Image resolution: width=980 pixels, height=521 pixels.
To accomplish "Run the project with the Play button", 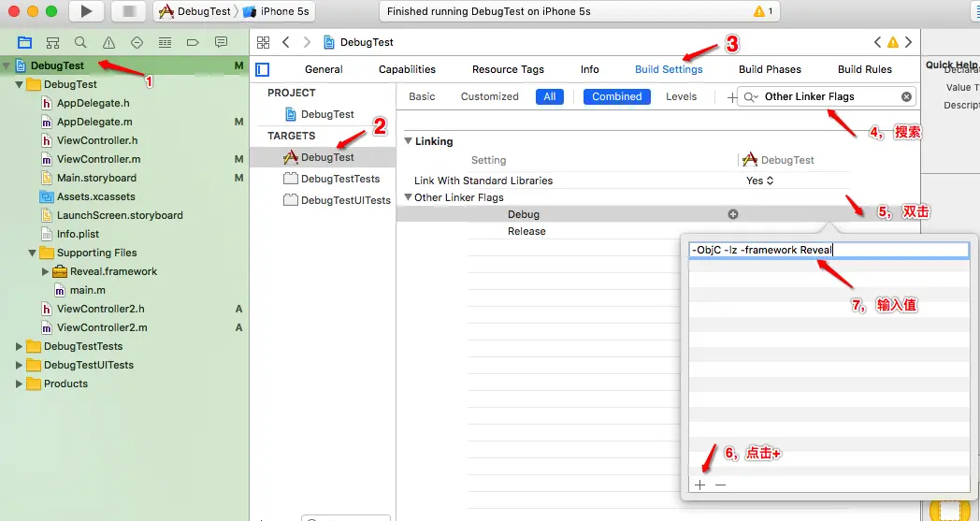I will tap(86, 11).
